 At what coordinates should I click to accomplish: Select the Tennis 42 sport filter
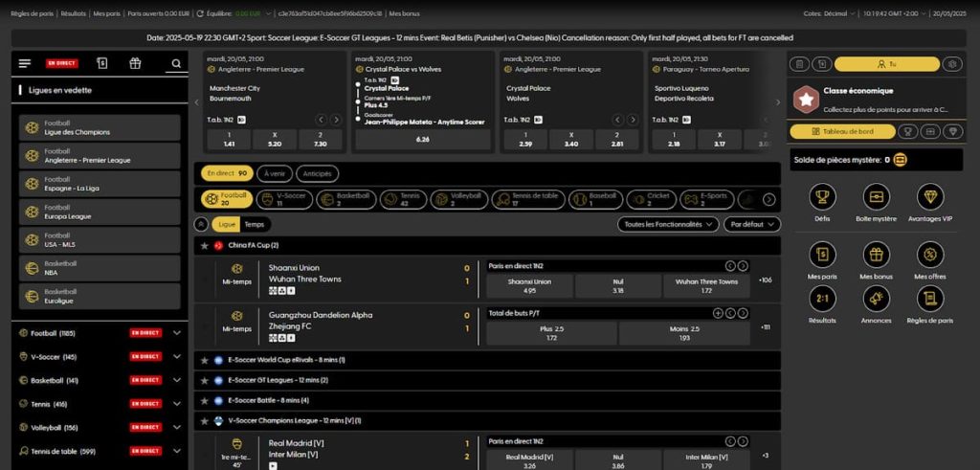coord(404,199)
